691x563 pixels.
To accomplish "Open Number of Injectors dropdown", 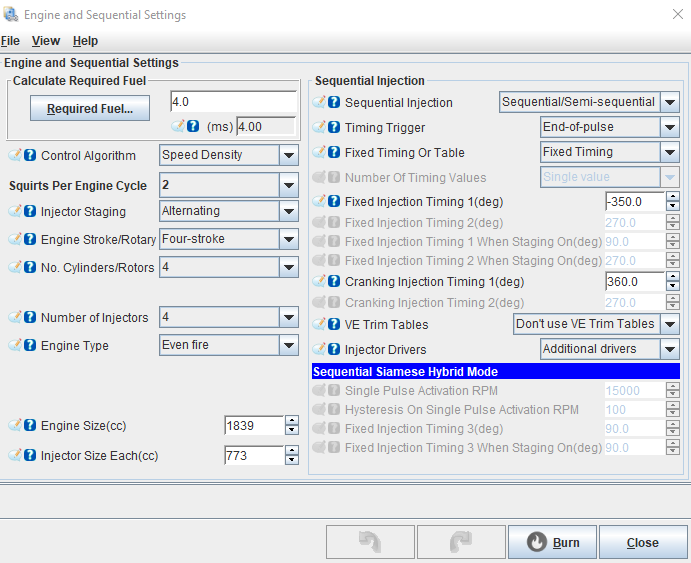I will click(229, 317).
